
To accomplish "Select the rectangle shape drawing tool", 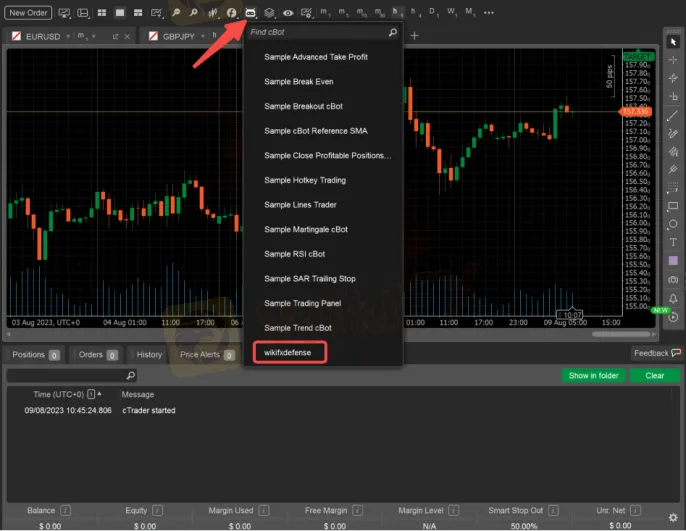I will point(673,206).
